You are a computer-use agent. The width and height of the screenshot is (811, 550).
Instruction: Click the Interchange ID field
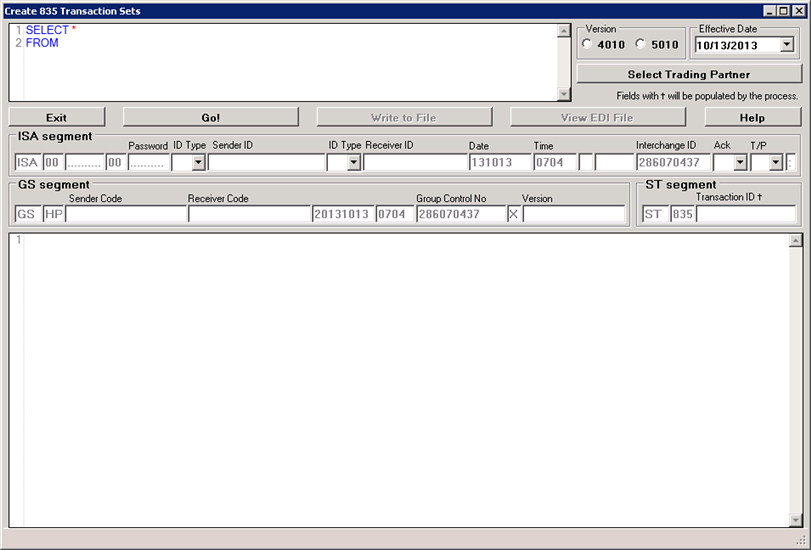(x=673, y=162)
